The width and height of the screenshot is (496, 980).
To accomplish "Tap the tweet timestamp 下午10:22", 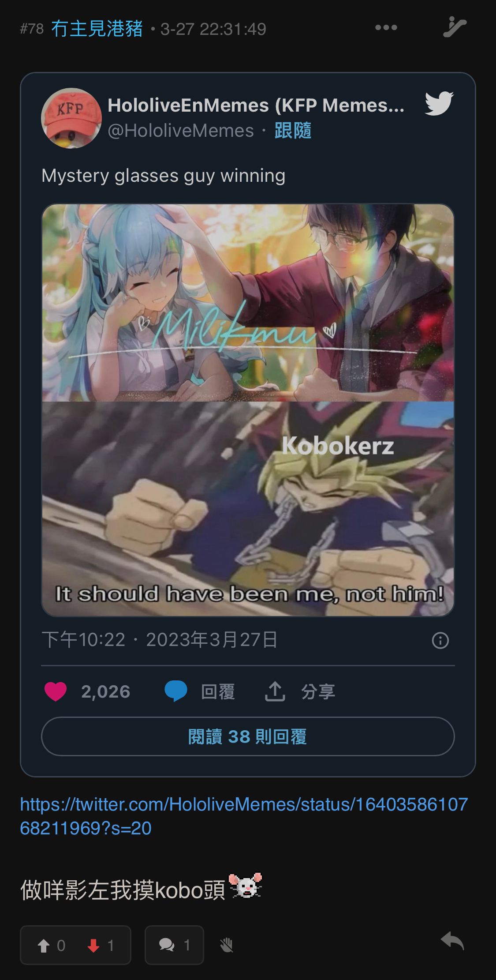I will 83,640.
